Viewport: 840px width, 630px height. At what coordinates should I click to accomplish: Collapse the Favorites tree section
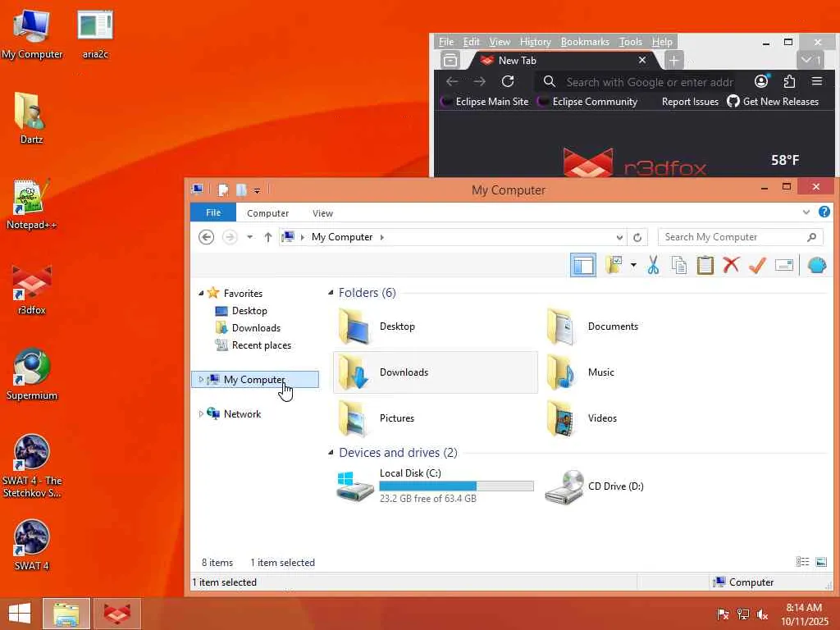coord(201,293)
